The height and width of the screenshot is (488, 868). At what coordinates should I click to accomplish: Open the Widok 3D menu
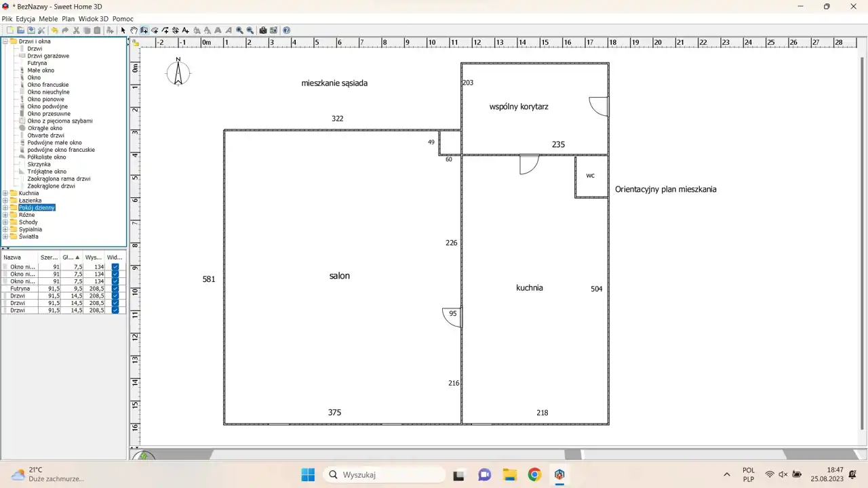tap(94, 19)
